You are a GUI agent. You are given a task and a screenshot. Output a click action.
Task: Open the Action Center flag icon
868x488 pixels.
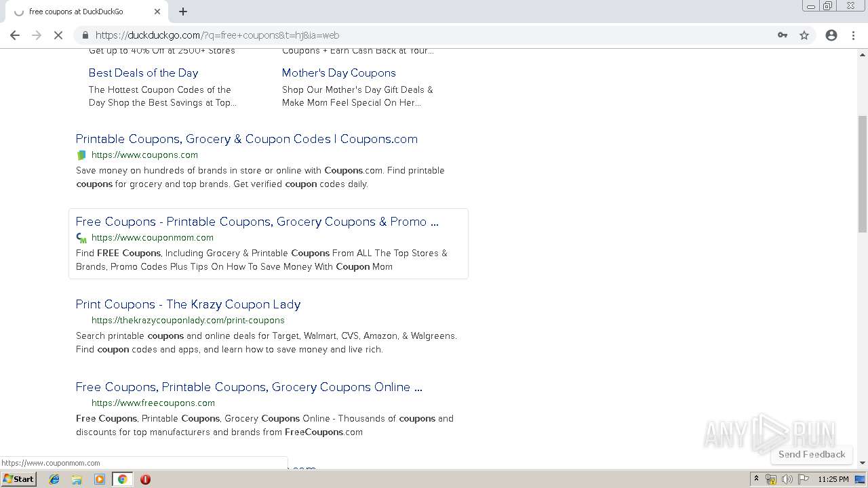coord(804,479)
